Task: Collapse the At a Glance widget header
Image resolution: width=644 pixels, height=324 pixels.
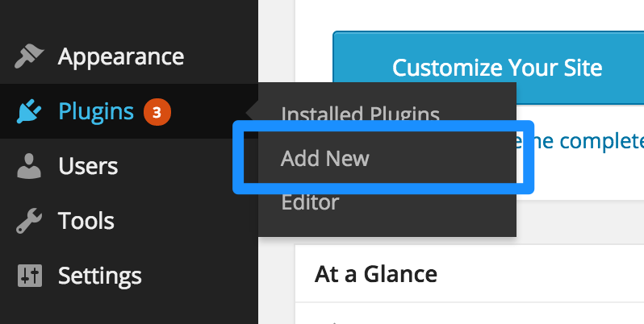Action: click(x=470, y=274)
